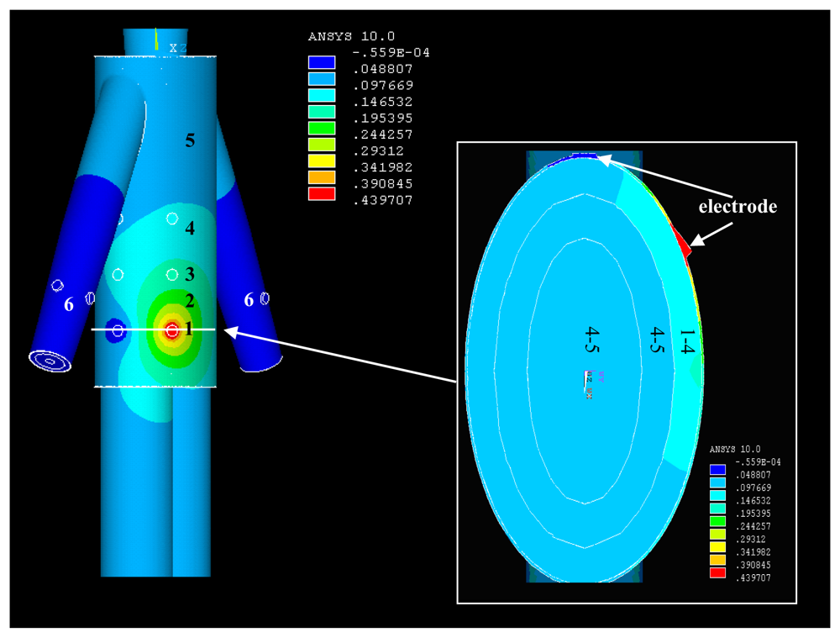Pick the red swatch in the inset legend

717,572
